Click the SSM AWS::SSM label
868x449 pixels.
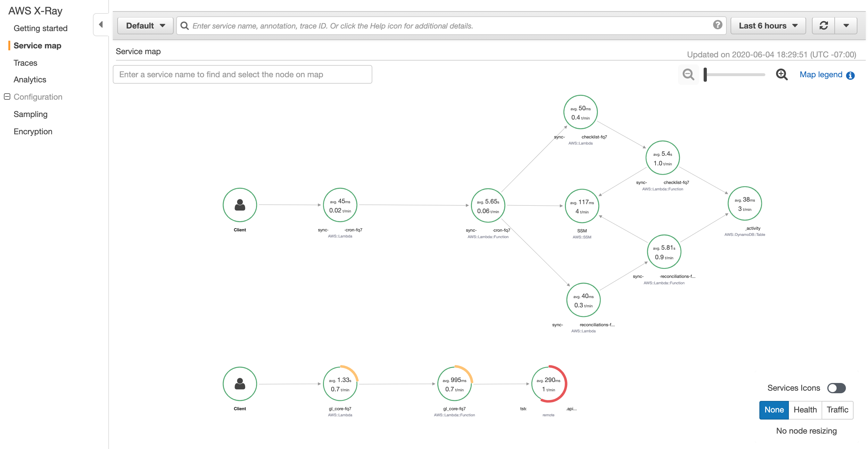coord(582,237)
